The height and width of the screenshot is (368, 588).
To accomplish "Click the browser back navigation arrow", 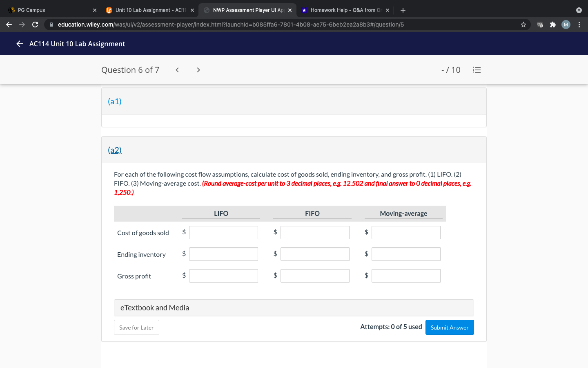I will [x=9, y=25].
